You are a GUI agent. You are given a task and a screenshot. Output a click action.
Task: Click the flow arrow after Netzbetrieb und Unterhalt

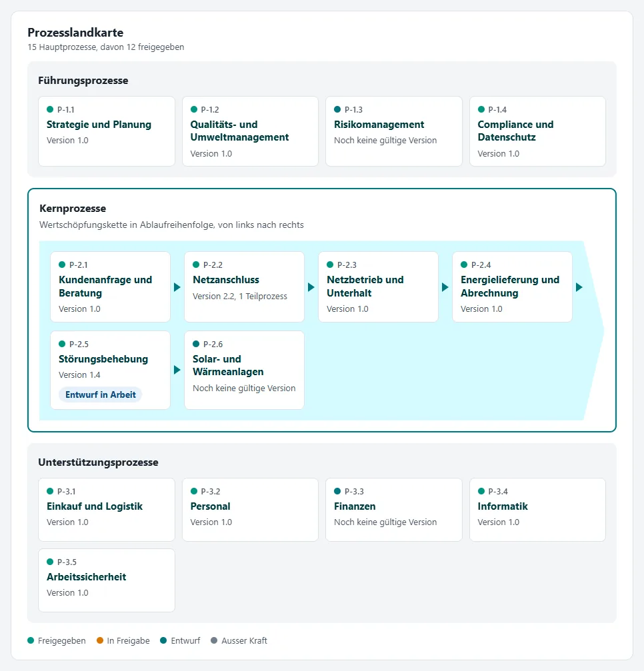(x=445, y=287)
